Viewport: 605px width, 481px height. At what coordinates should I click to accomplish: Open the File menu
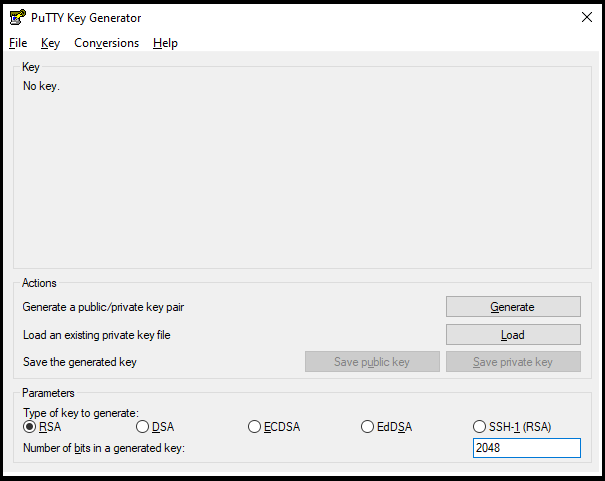tap(18, 43)
